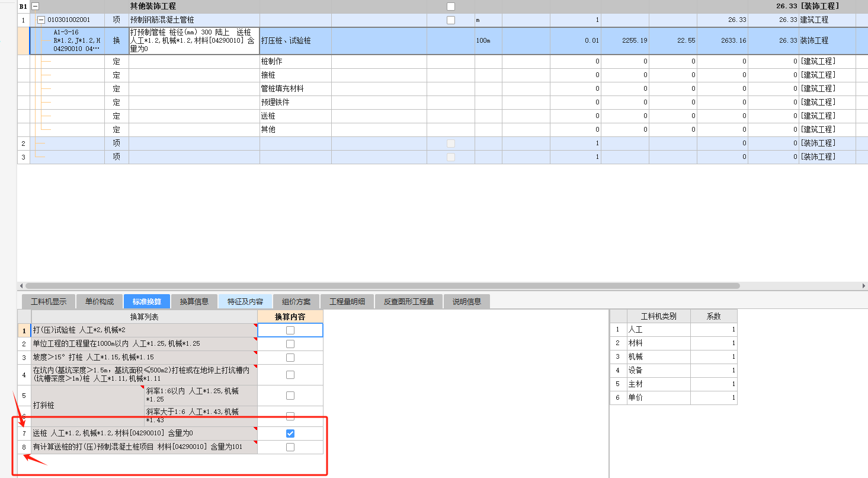The width and height of the screenshot is (868, 478).
Task: Click right arrow of horizontal scrollbar
Action: (x=864, y=286)
